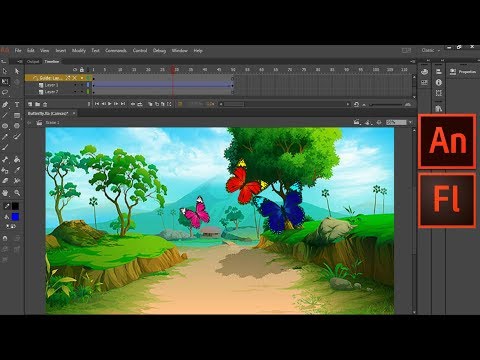480x360 pixels.
Task: Select the Eraser tool
Action: click(x=5, y=181)
